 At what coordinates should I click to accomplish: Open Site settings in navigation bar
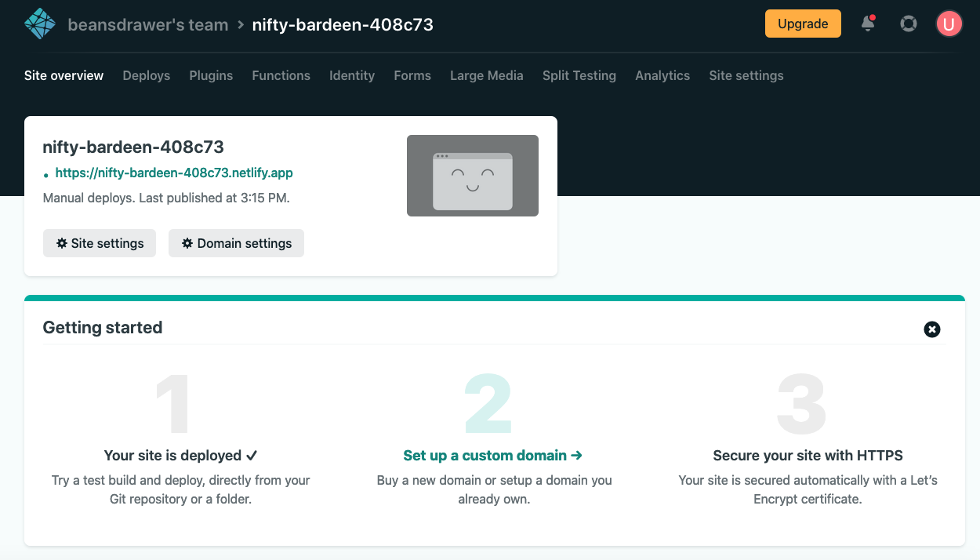coord(746,75)
